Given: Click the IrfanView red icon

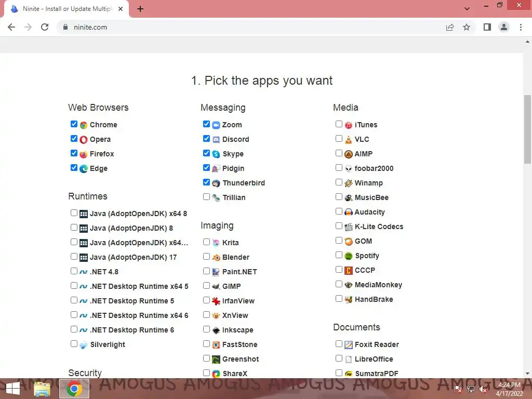Looking at the screenshot, I should click(216, 301).
